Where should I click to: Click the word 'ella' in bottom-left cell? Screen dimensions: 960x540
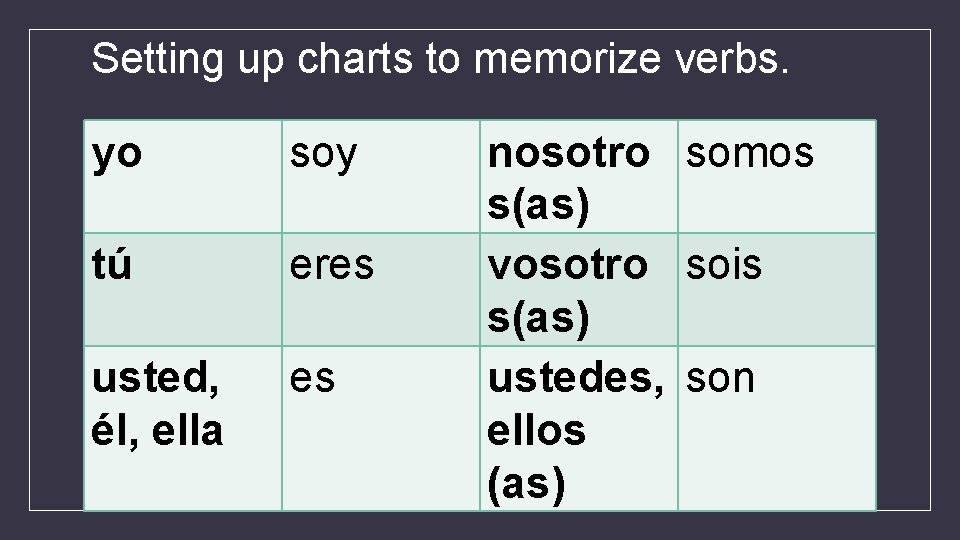187,430
